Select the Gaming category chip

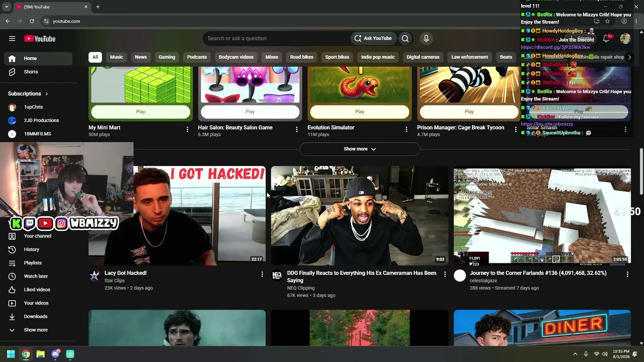tap(167, 57)
